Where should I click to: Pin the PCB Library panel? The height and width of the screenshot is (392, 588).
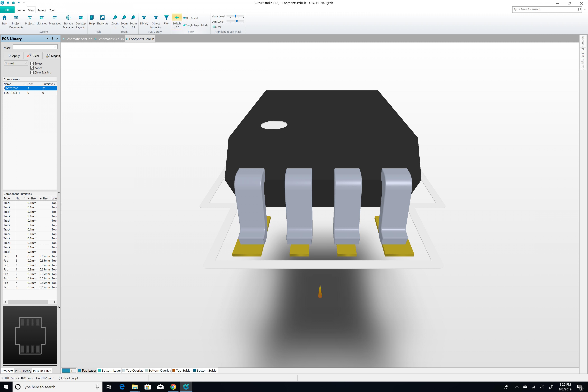pos(52,39)
